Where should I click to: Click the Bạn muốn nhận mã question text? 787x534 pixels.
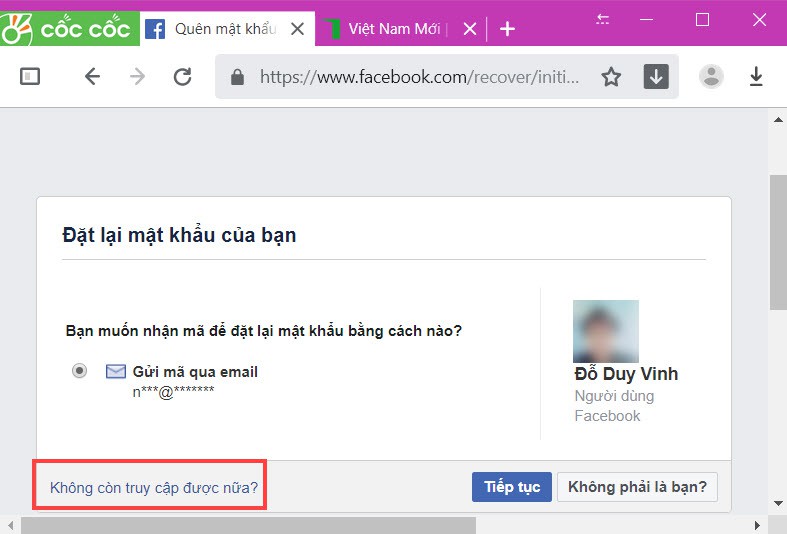(264, 331)
